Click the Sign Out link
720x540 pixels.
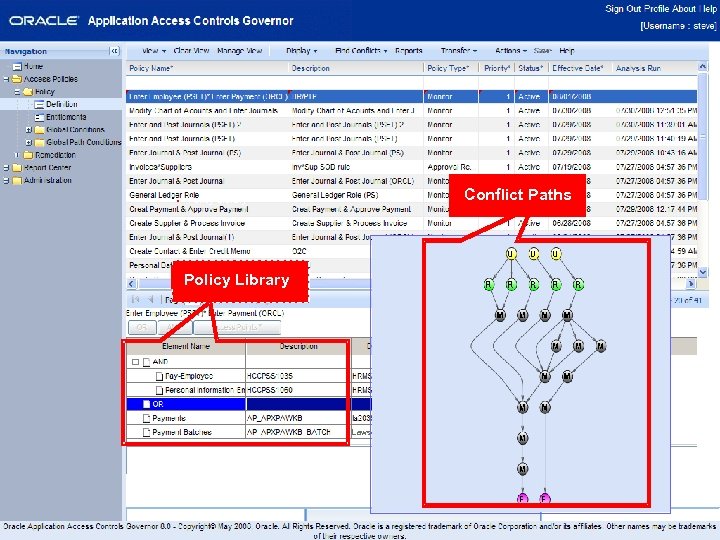click(623, 9)
